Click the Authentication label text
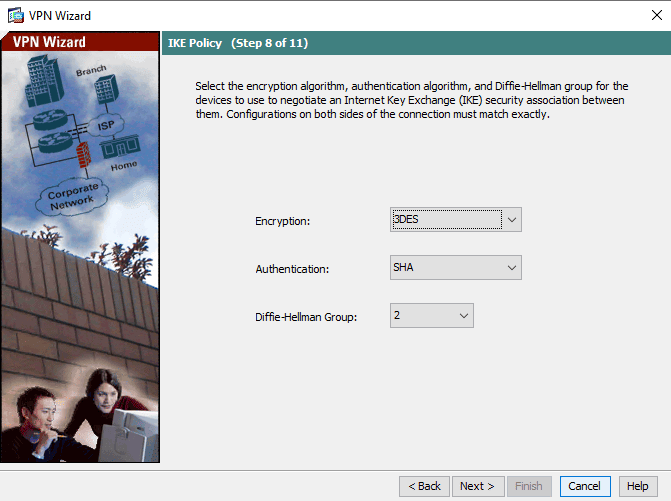The image size is (671, 501). click(292, 269)
